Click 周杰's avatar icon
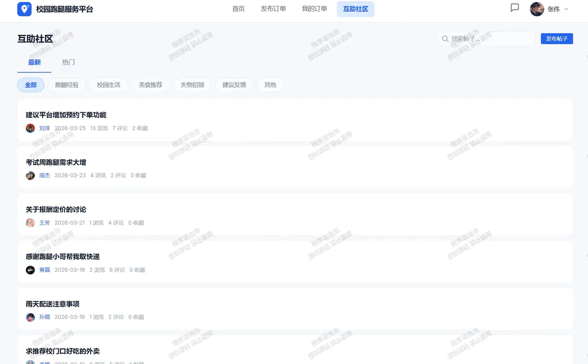 click(30, 175)
